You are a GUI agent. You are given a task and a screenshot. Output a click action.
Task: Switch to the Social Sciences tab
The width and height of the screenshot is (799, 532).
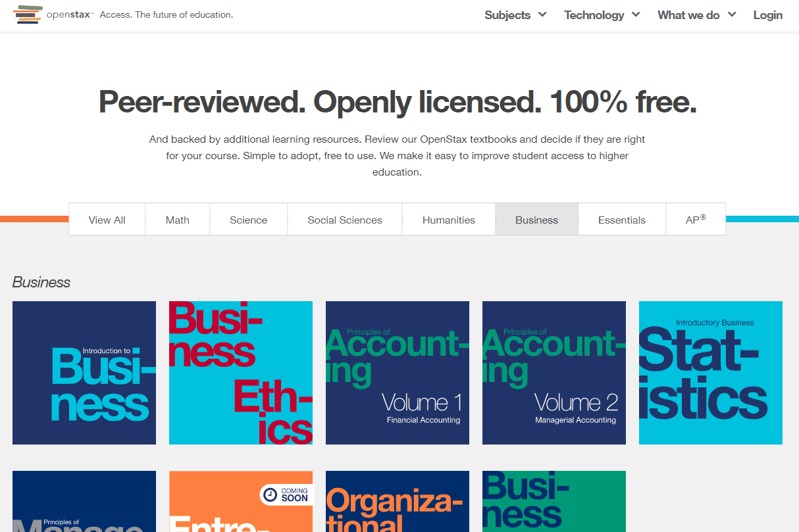[344, 219]
